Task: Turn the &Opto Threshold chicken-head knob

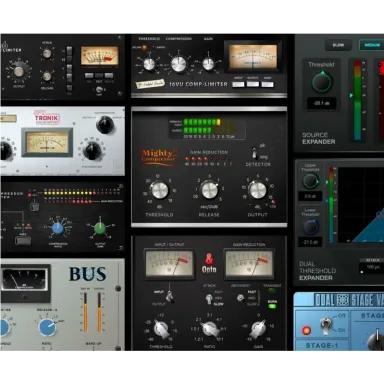Action: click(x=161, y=329)
